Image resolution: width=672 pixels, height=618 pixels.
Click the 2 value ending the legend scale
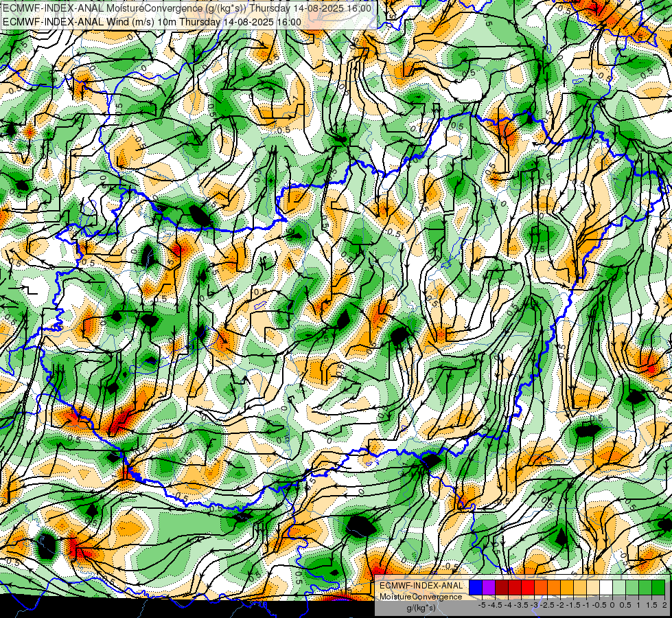[664, 605]
